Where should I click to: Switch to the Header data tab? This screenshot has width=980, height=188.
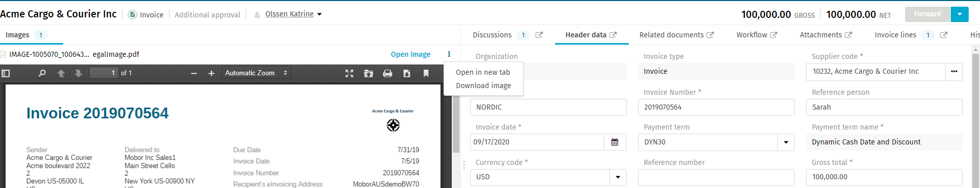586,35
